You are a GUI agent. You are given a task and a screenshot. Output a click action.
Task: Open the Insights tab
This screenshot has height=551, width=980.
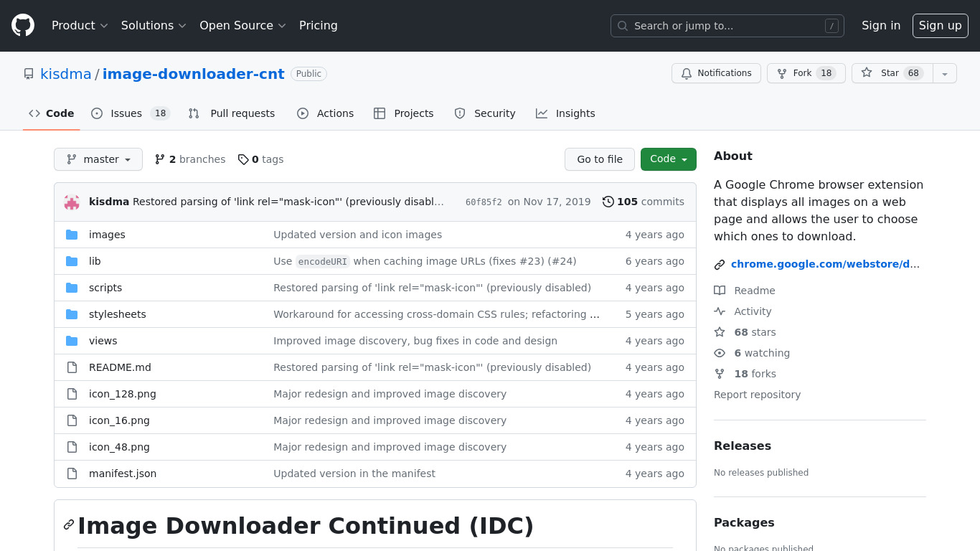click(565, 113)
